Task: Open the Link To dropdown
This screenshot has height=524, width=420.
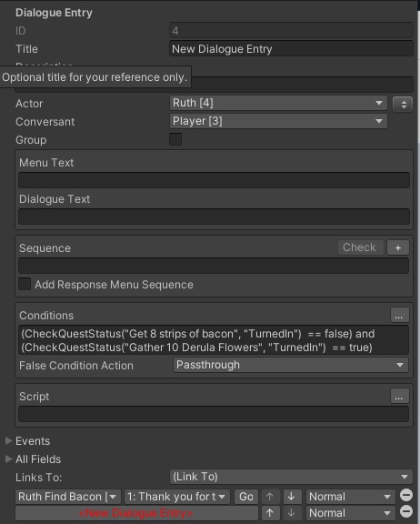Action: coord(291,477)
